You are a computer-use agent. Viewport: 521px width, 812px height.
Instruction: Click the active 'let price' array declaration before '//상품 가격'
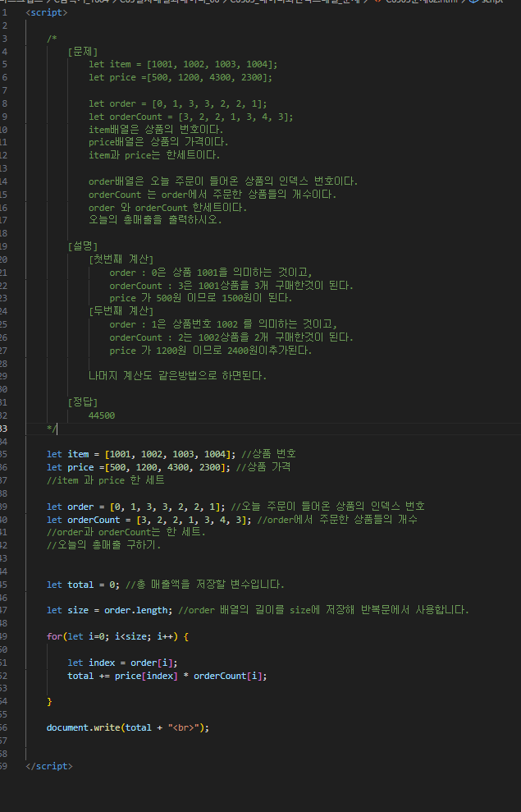coord(139,466)
